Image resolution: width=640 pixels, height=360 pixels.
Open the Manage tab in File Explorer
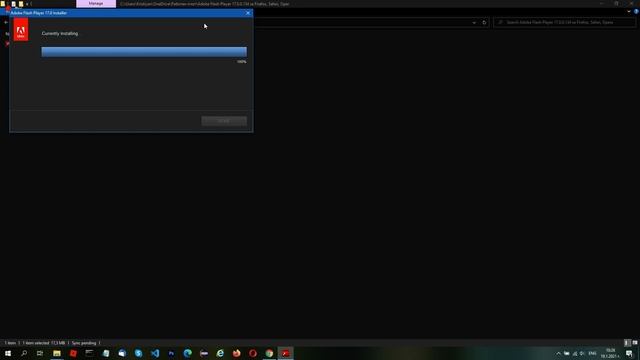[x=96, y=4]
